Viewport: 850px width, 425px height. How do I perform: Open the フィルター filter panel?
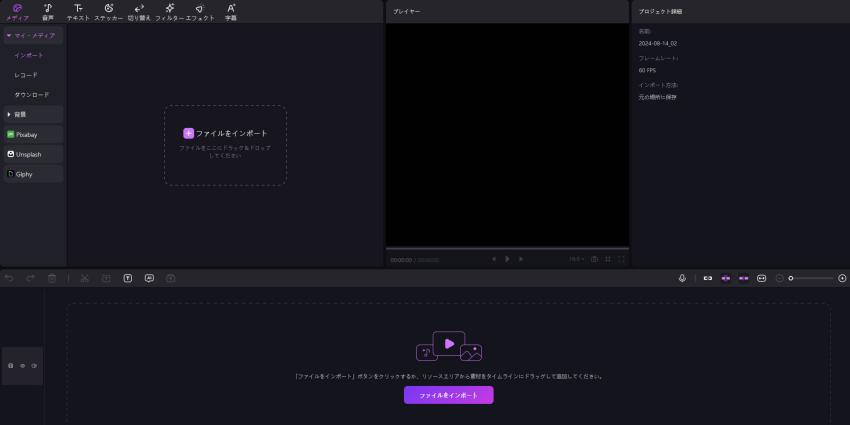(169, 11)
